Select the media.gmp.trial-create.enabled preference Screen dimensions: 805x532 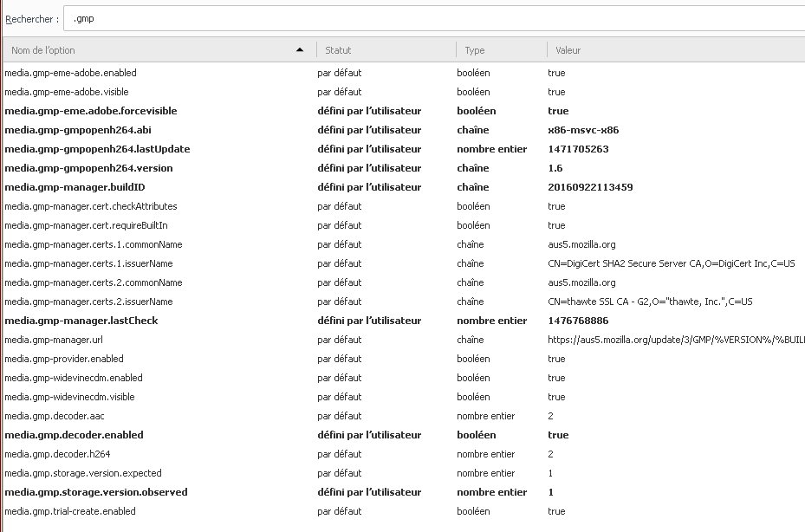[70, 511]
